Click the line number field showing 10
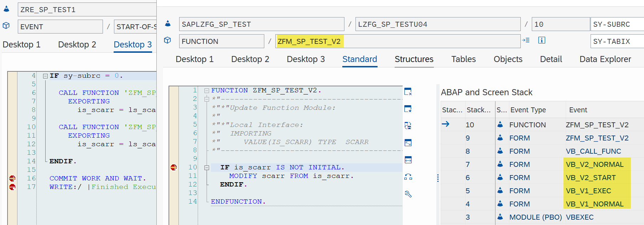 [561, 24]
